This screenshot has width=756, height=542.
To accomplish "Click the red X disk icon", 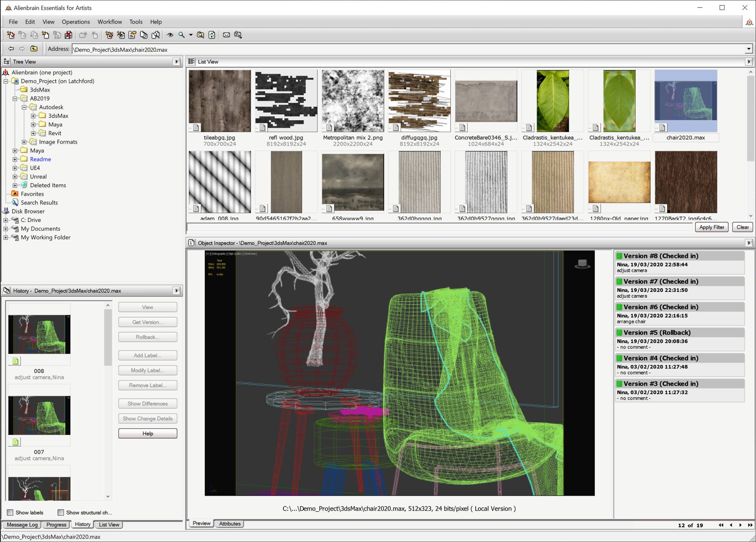I will tap(68, 35).
